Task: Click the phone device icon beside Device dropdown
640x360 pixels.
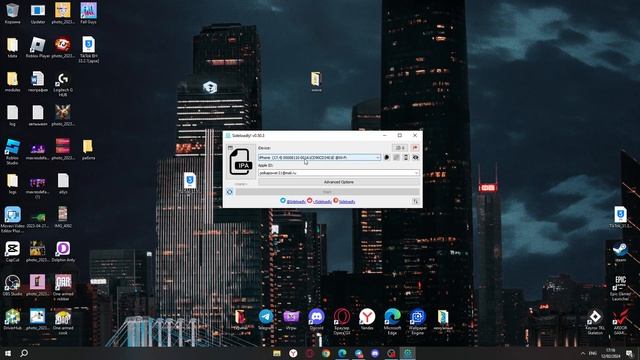Action: coord(406,158)
